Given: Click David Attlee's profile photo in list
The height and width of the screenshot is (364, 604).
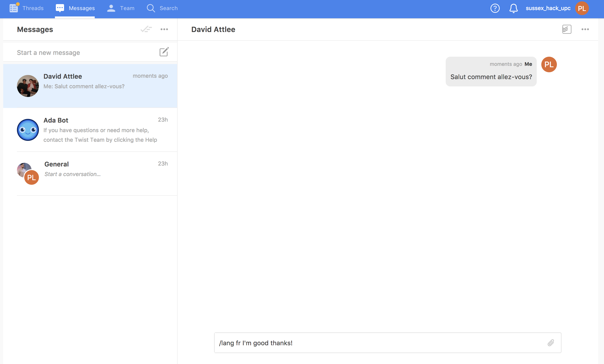Looking at the screenshot, I should pos(28,86).
